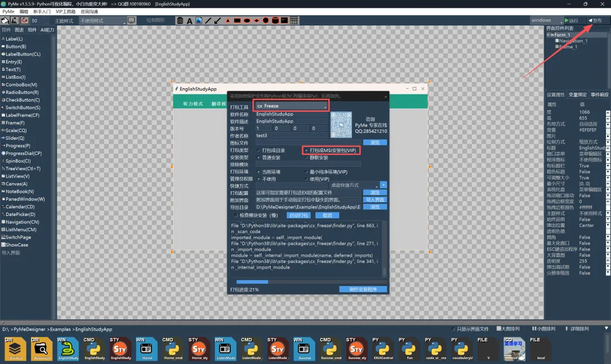Image resolution: width=611 pixels, height=364 pixels.
Task: Open the VIP工具箱 menu
Action: click(x=66, y=12)
